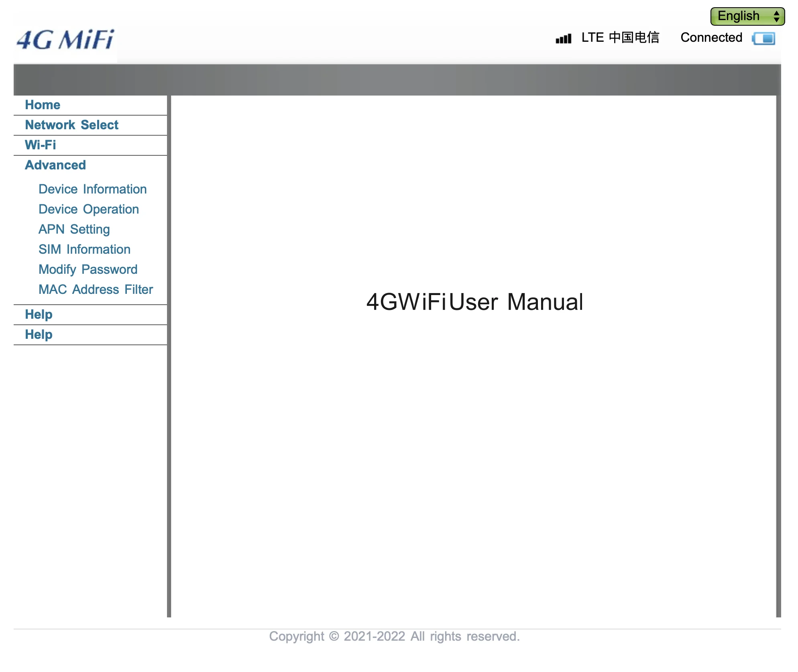Go to the Home menu item

(43, 105)
